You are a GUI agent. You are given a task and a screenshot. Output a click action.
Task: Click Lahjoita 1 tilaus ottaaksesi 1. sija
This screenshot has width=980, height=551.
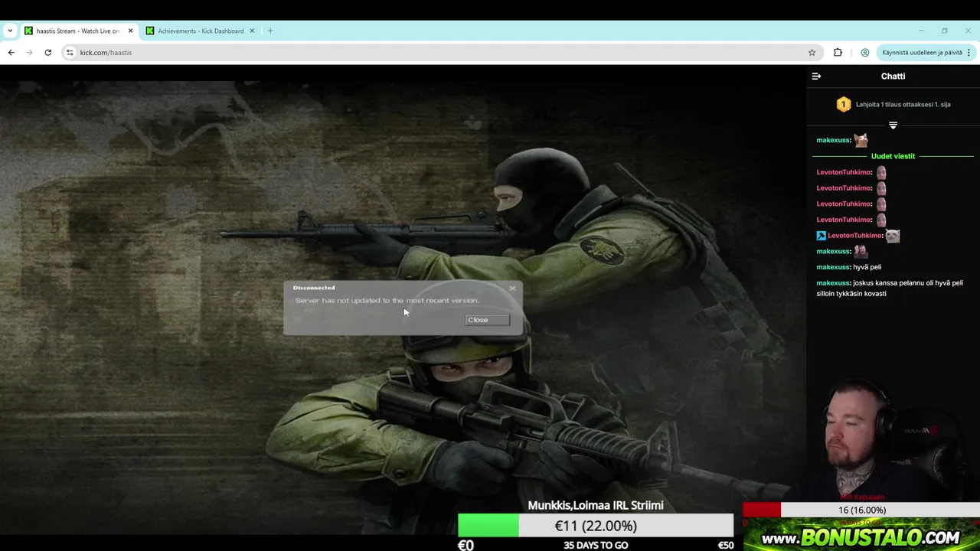pyautogui.click(x=903, y=104)
